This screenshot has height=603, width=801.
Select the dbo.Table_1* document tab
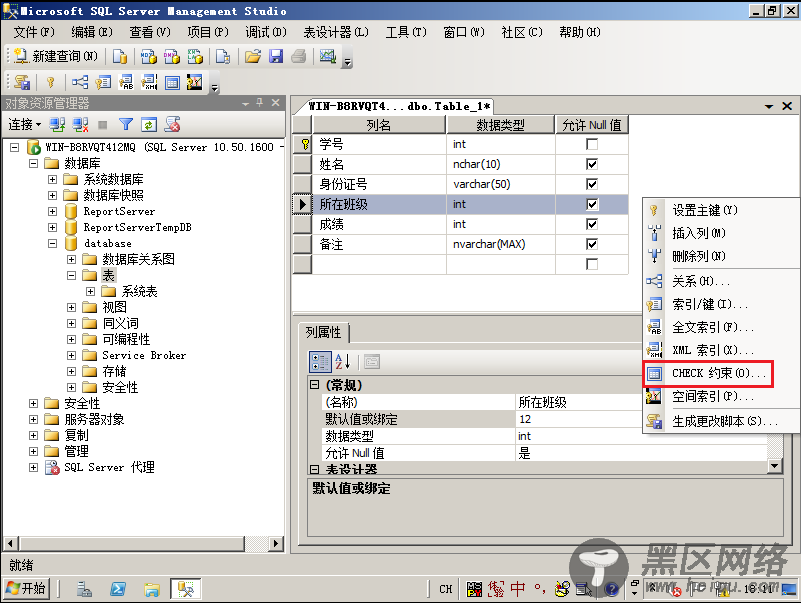399,106
